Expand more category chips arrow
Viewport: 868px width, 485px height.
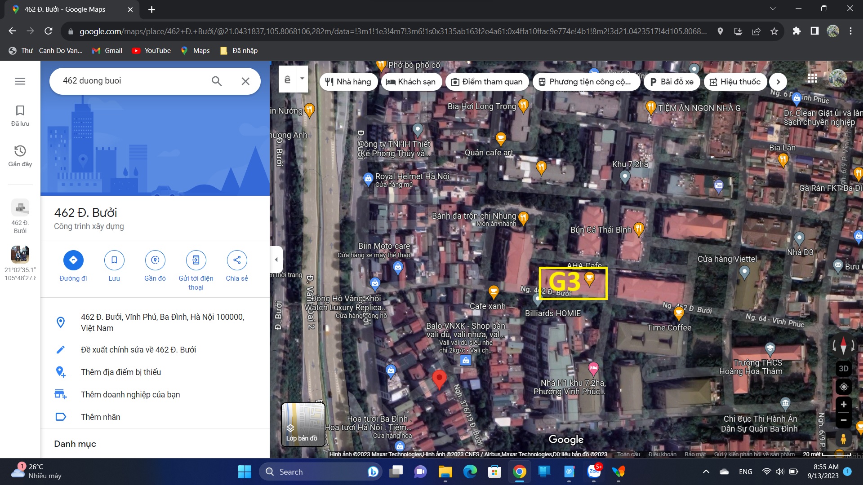(x=778, y=82)
